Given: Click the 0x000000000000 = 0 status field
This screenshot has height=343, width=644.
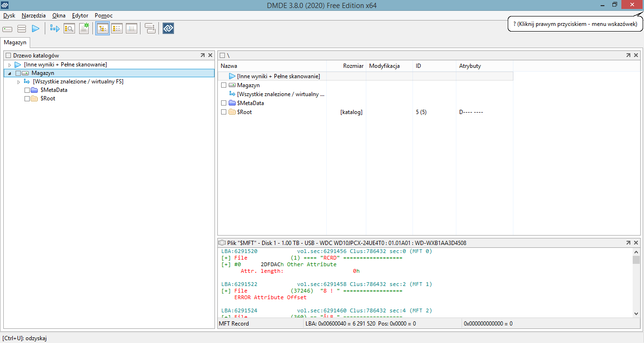Looking at the screenshot, I should tap(552, 324).
